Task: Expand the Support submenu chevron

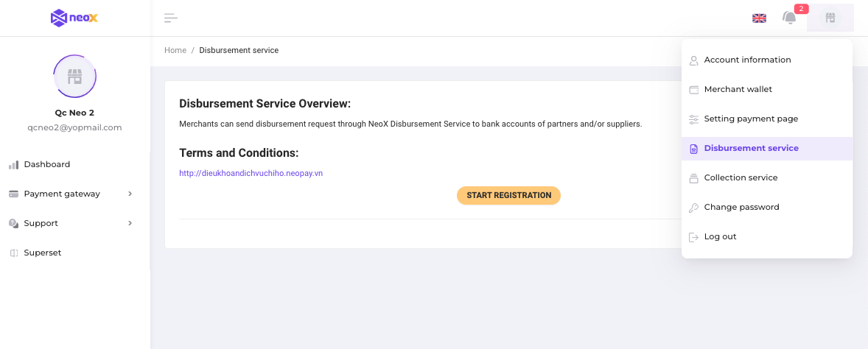Action: (130, 223)
